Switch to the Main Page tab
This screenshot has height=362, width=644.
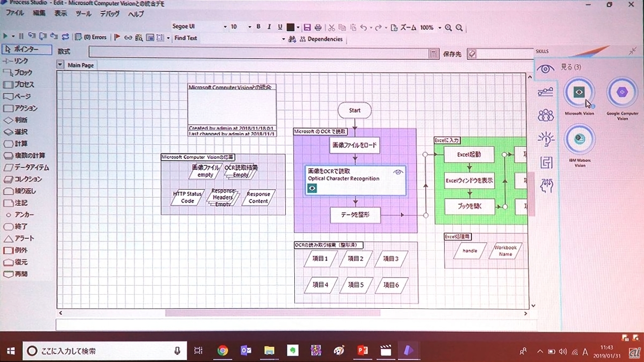[x=80, y=65]
